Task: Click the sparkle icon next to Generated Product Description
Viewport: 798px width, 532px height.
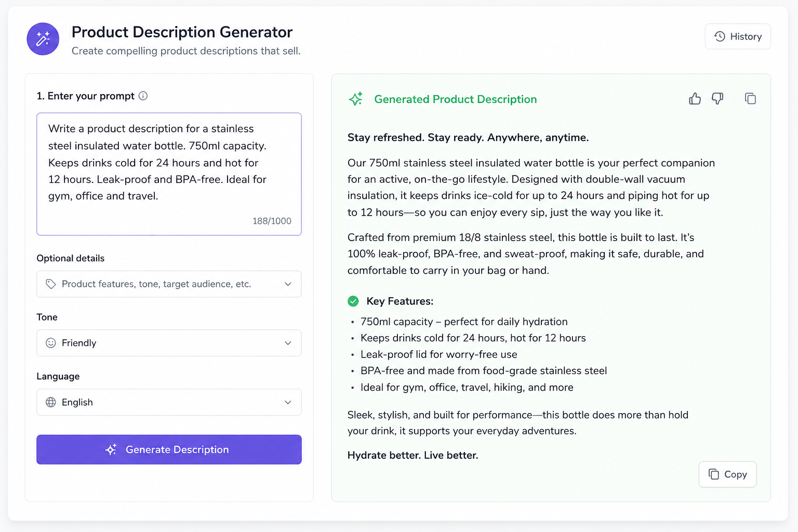Action: pos(356,99)
